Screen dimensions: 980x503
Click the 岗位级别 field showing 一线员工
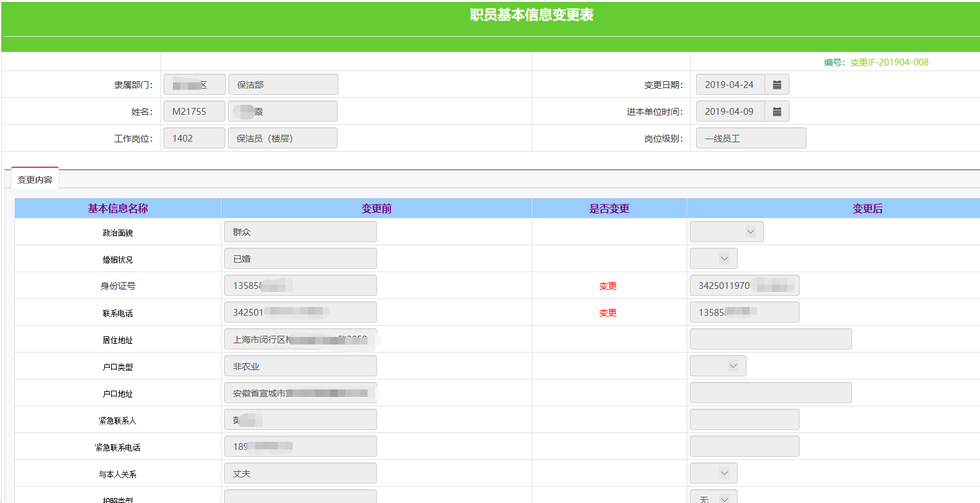coord(751,139)
